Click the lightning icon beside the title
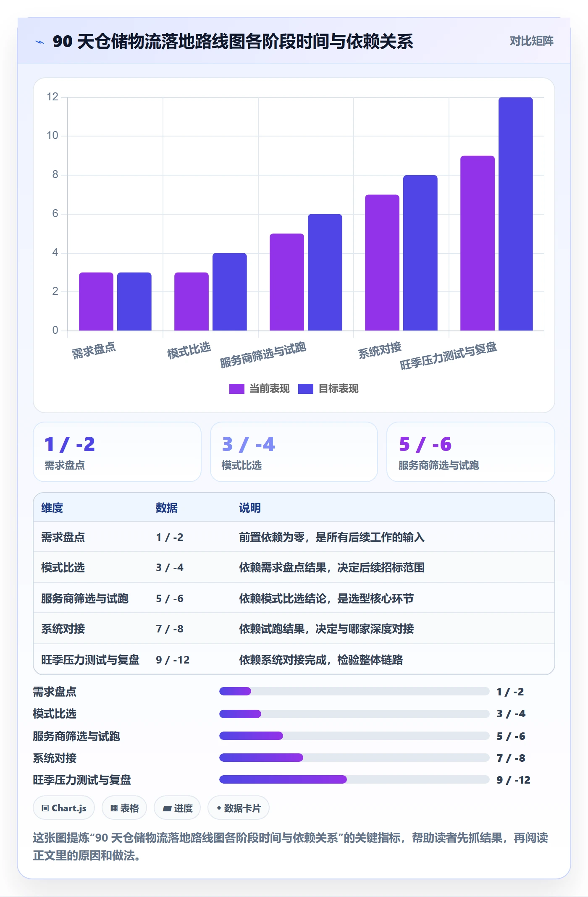The height and width of the screenshot is (897, 588). [x=40, y=42]
